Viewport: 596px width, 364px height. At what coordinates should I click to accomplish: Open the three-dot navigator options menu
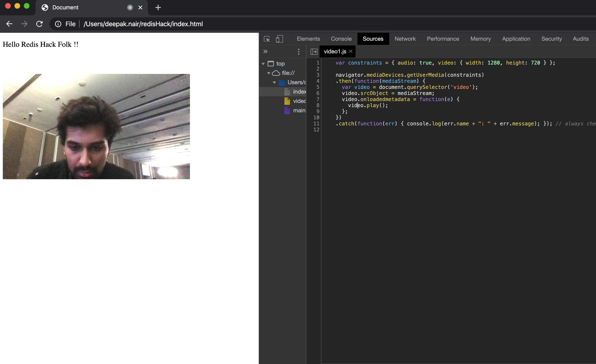[299, 51]
